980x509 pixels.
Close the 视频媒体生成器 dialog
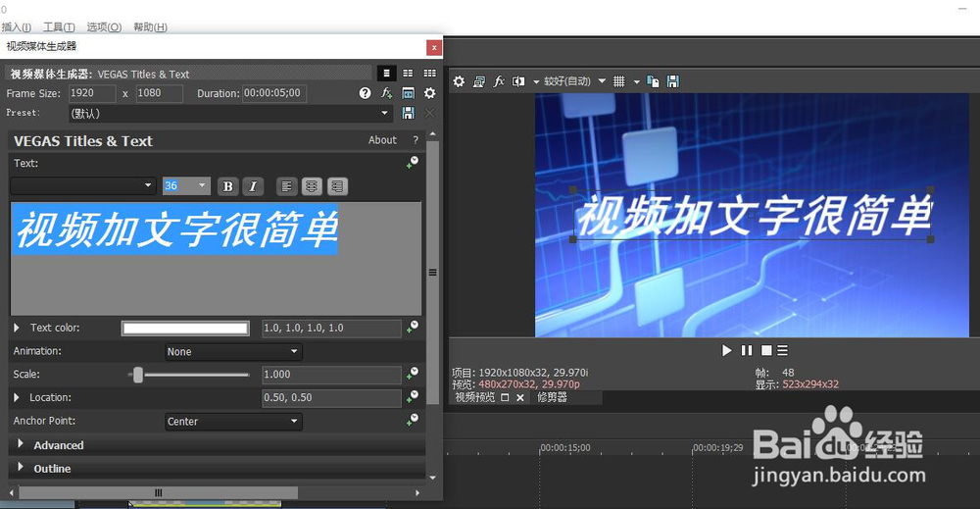pyautogui.click(x=434, y=47)
